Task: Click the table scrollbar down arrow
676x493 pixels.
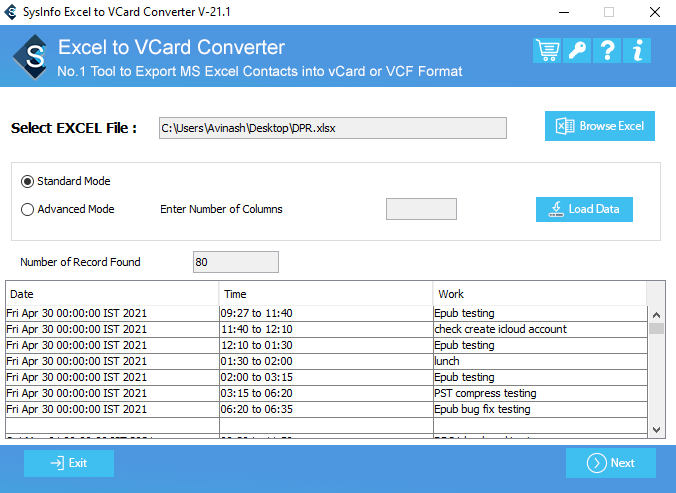Action: [x=657, y=429]
